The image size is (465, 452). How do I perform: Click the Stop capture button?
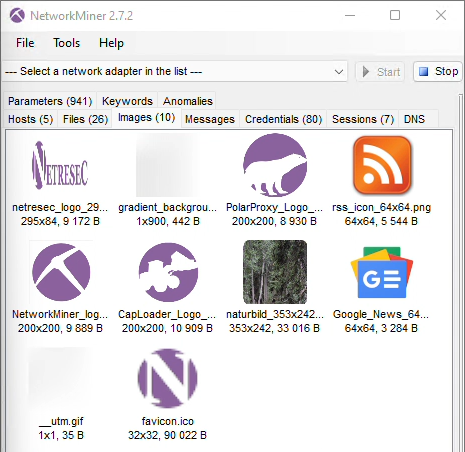(438, 71)
